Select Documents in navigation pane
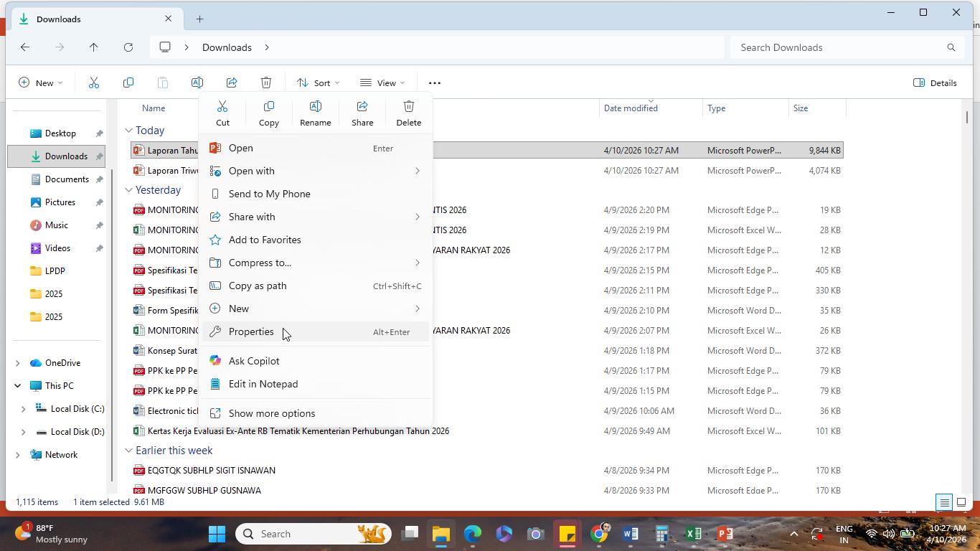 (67, 179)
